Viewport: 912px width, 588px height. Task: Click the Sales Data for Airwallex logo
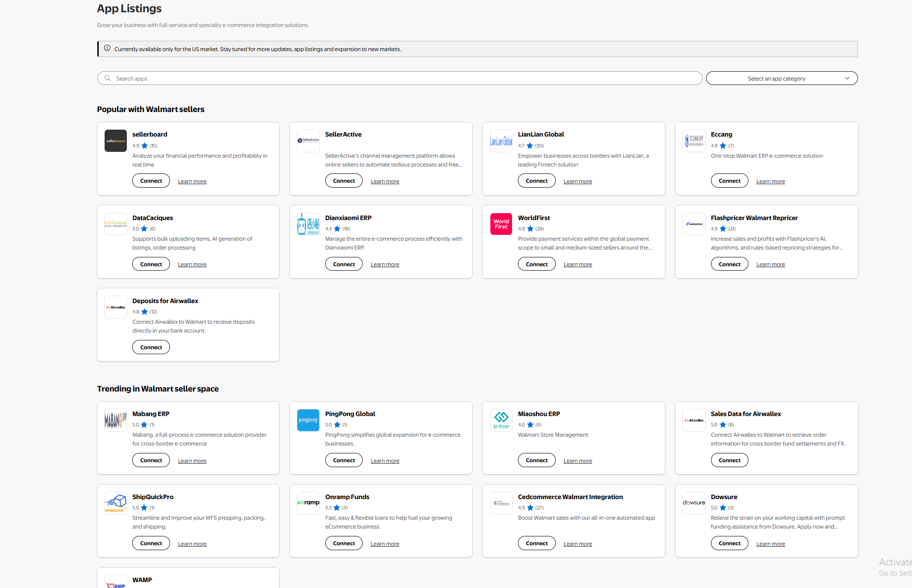[x=694, y=420]
